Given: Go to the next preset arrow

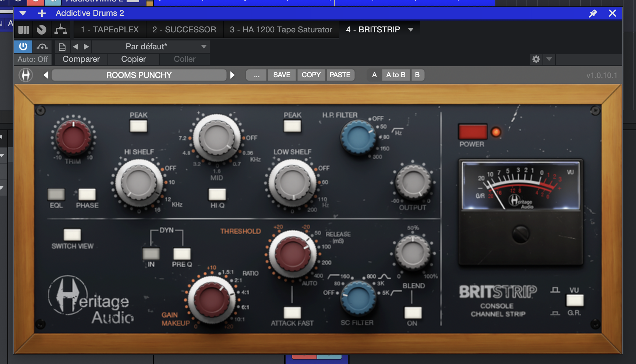Looking at the screenshot, I should click(x=232, y=75).
